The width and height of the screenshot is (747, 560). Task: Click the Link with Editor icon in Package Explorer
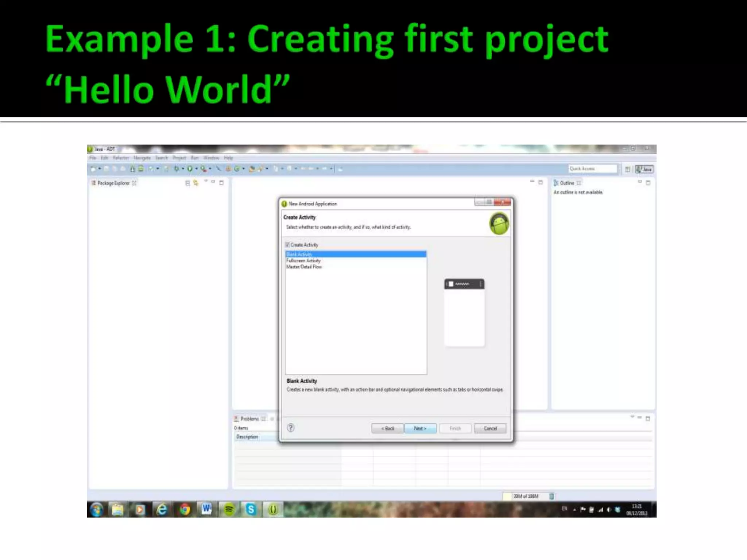(196, 183)
